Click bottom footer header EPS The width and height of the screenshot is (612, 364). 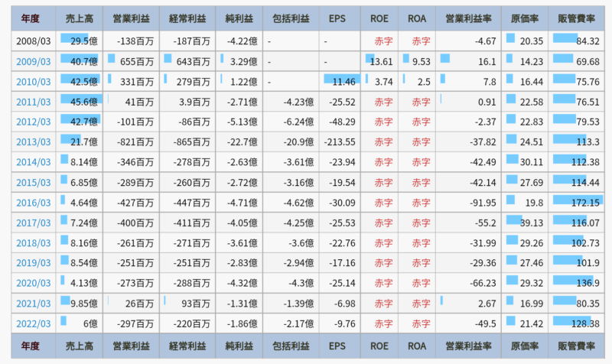coord(337,346)
